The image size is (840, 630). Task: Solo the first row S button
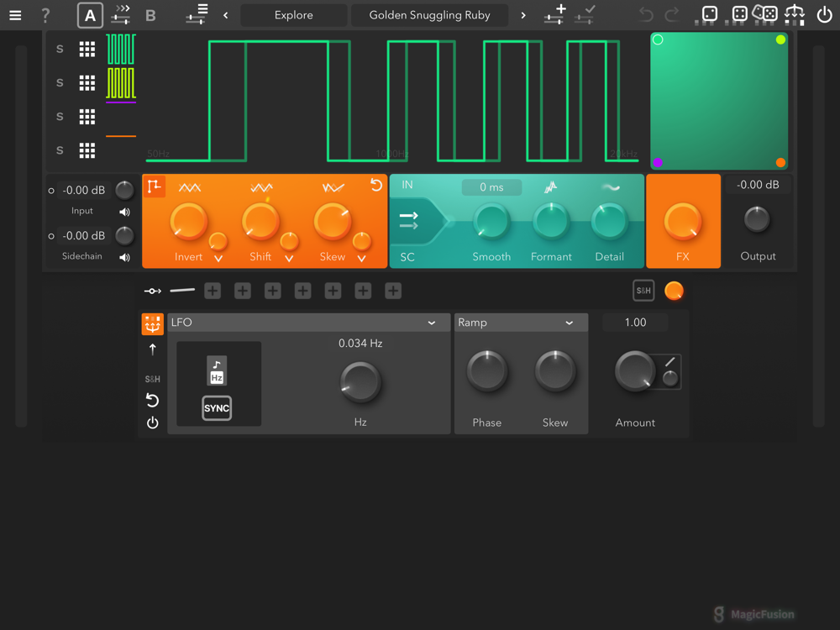[x=60, y=50]
